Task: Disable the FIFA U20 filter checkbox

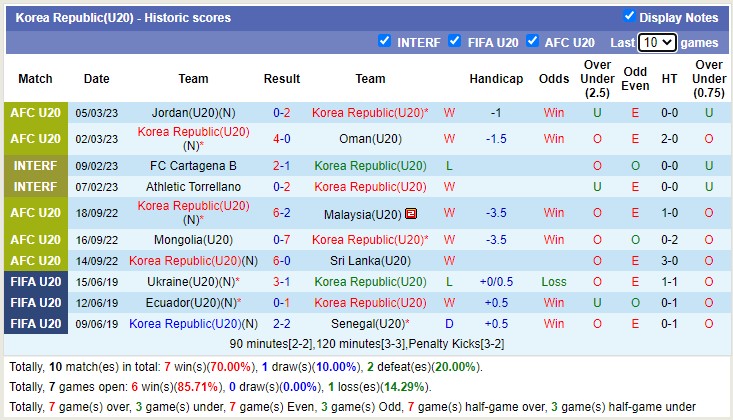Action: point(455,42)
